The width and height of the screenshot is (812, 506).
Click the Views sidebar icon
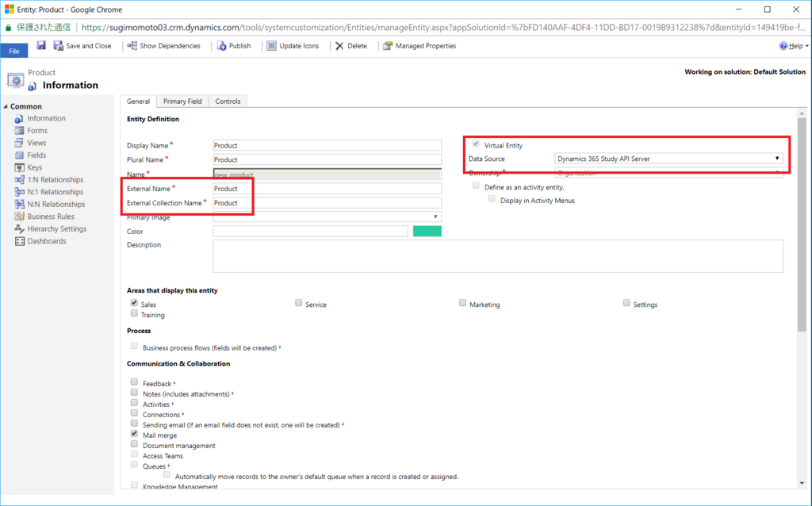(19, 143)
